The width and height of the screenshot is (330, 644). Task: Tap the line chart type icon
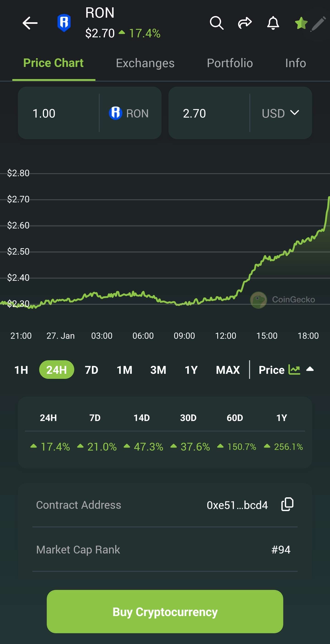[294, 369]
